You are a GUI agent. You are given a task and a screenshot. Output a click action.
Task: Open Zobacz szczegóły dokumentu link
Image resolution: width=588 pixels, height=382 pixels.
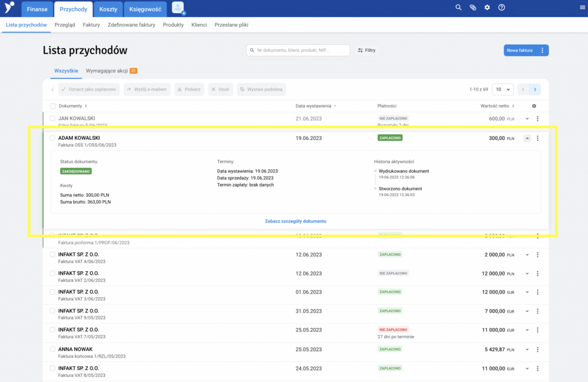tap(296, 221)
